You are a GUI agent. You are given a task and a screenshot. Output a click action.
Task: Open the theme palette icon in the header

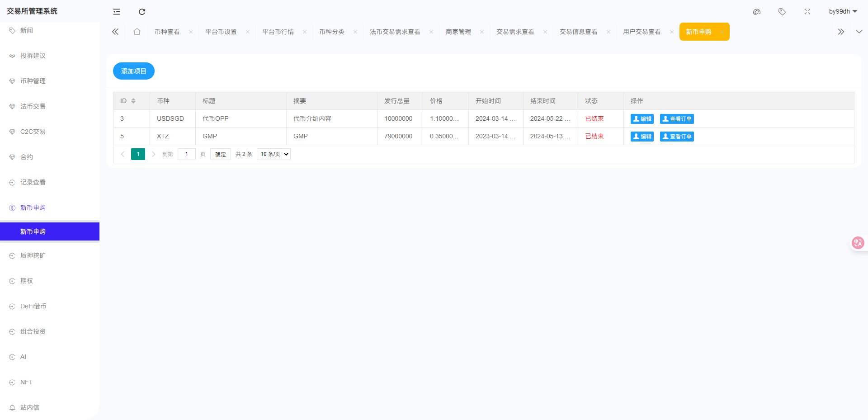[757, 12]
